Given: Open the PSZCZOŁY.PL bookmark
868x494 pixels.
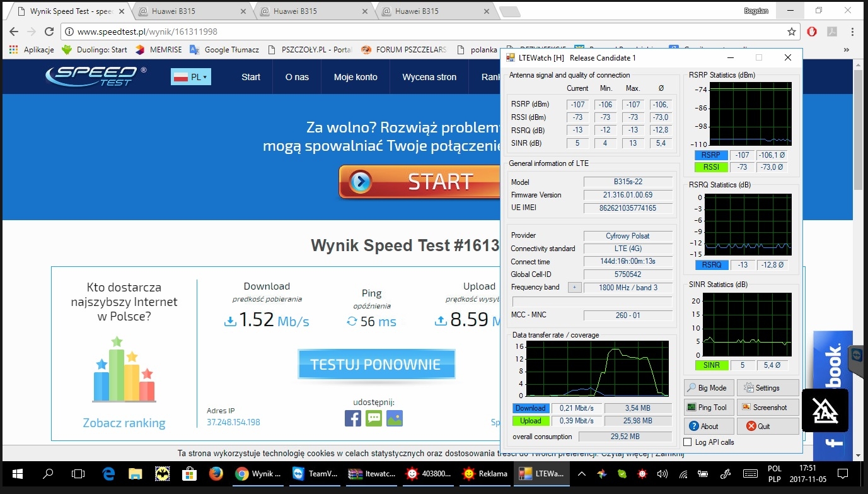Looking at the screenshot, I should 310,49.
